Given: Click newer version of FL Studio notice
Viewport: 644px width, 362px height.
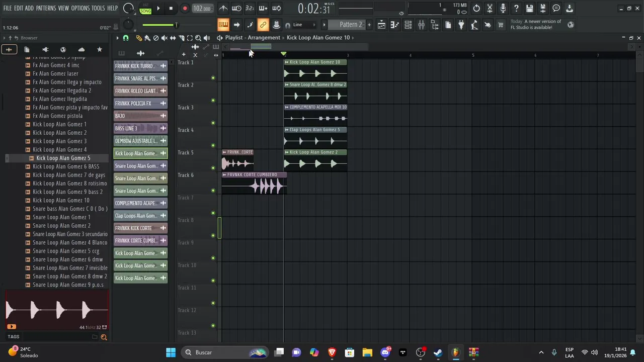Looking at the screenshot, I should [x=535, y=25].
